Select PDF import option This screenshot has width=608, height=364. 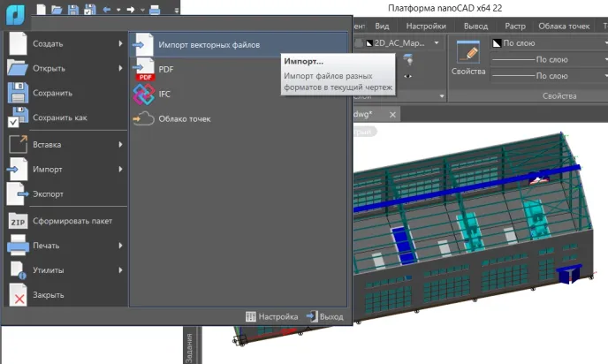[165, 69]
